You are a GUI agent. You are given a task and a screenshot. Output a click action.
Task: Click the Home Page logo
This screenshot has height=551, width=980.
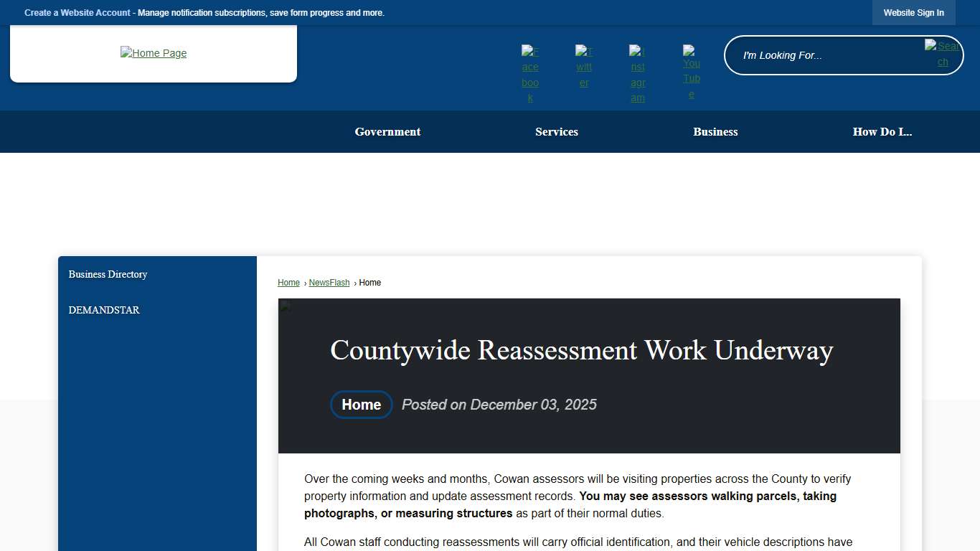(154, 53)
